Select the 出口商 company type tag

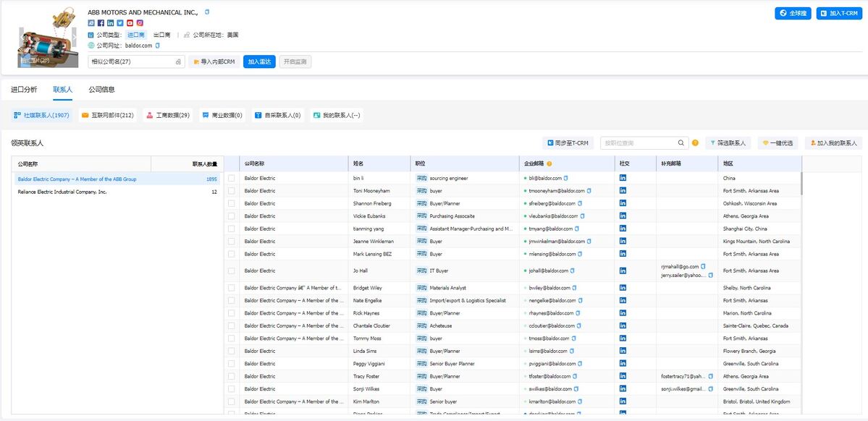[x=161, y=35]
